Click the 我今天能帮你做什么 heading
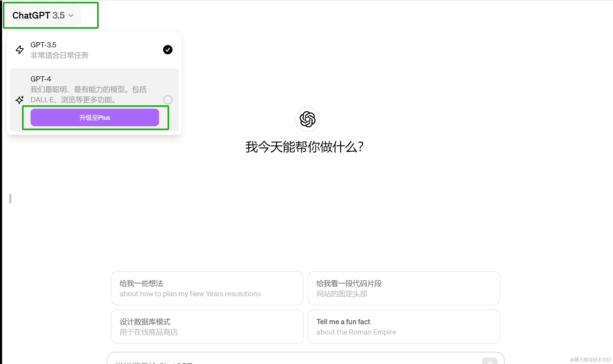 click(x=305, y=147)
